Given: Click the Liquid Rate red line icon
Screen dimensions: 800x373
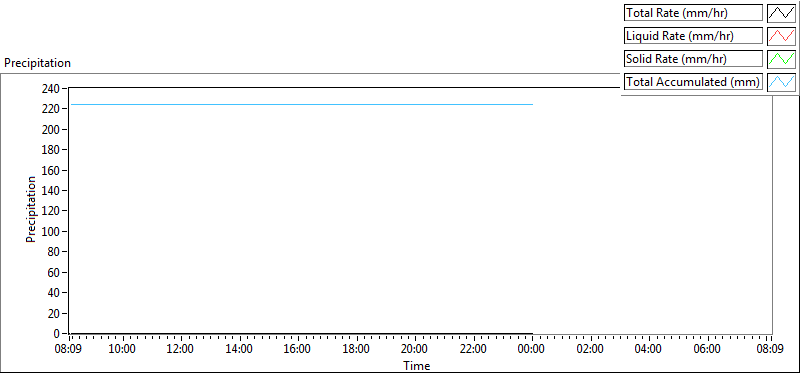Looking at the screenshot, I should pos(781,36).
